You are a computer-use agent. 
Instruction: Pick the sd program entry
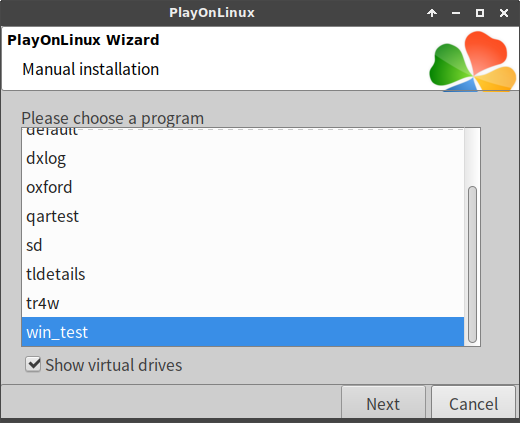click(243, 245)
